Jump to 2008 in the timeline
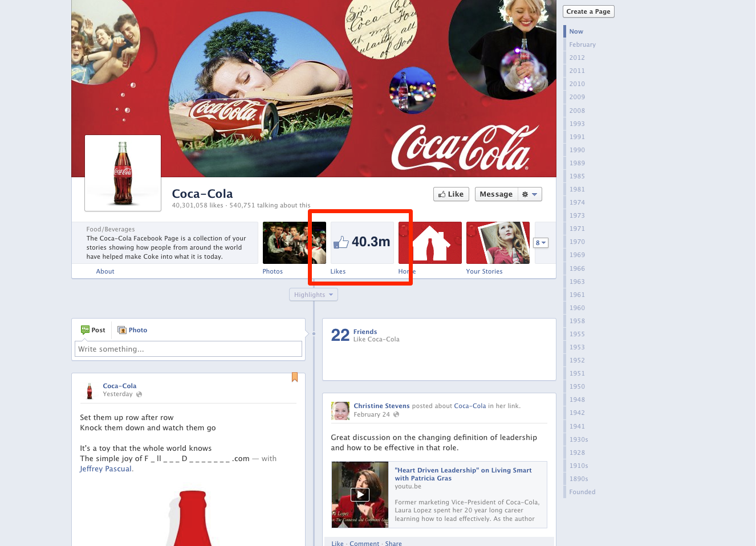 pos(577,111)
